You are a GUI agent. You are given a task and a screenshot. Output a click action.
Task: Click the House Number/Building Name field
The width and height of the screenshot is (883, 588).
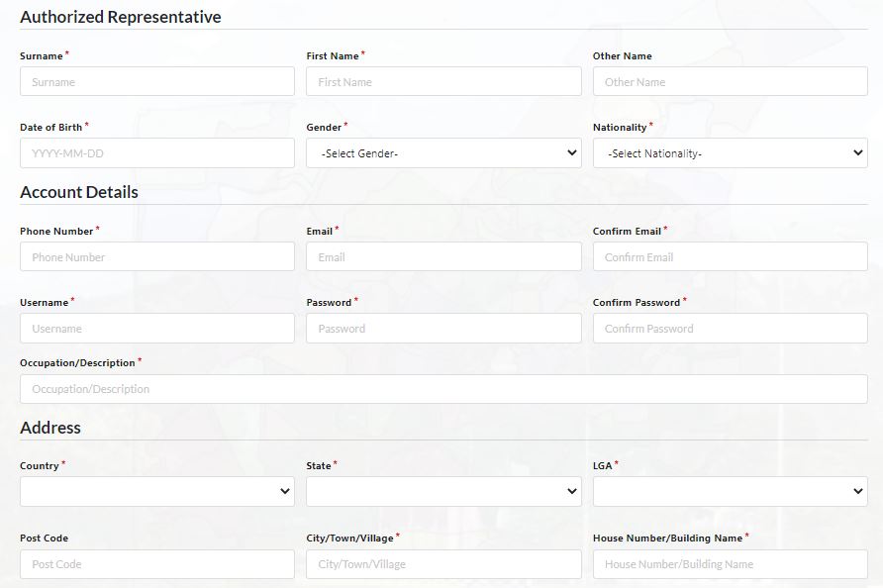pos(730,564)
